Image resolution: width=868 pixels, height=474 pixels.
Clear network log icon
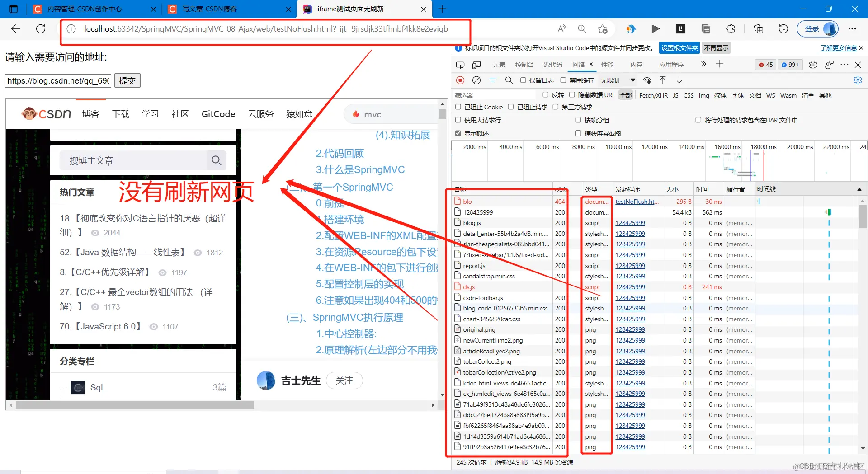[476, 80]
